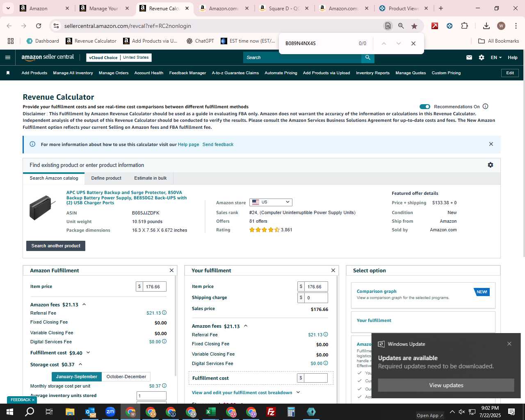Click info icon beside Your fulfillment Referral Fee
Viewport: 525px width, 420px height.
click(x=326, y=335)
